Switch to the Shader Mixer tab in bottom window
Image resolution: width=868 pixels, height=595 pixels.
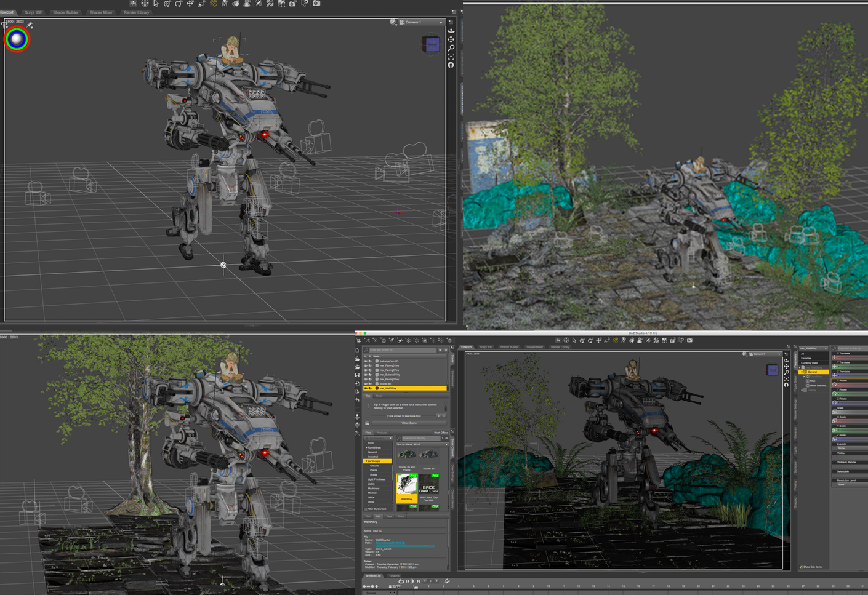[534, 347]
